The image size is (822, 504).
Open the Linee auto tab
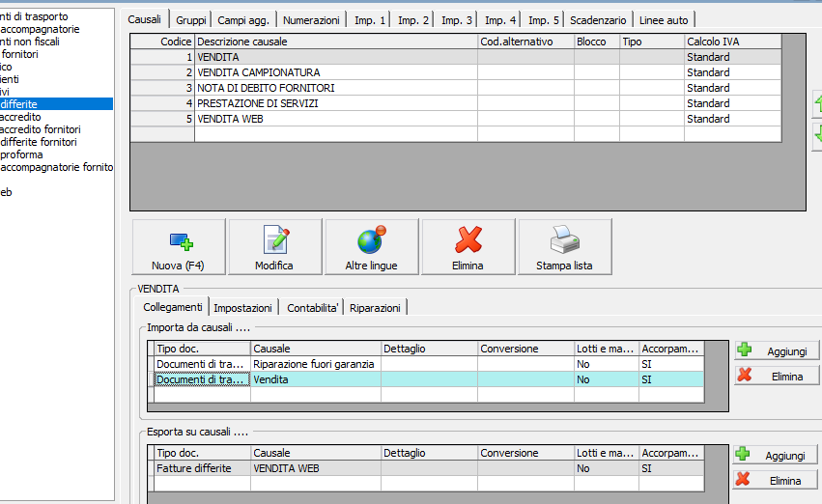(x=664, y=20)
